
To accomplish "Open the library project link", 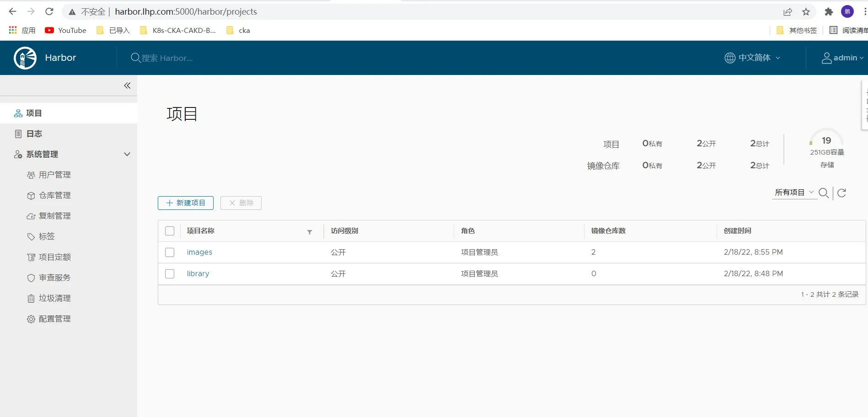I will pos(198,274).
